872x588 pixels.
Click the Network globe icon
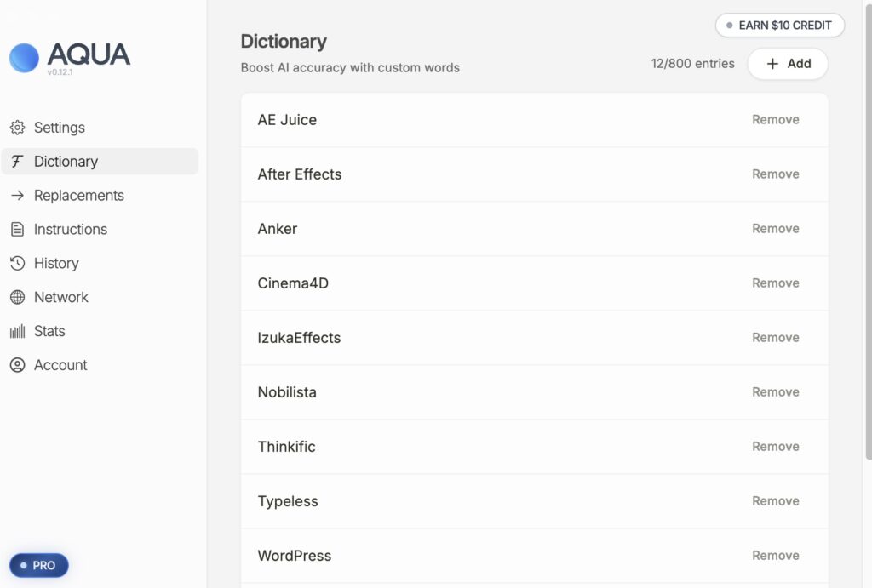click(17, 298)
